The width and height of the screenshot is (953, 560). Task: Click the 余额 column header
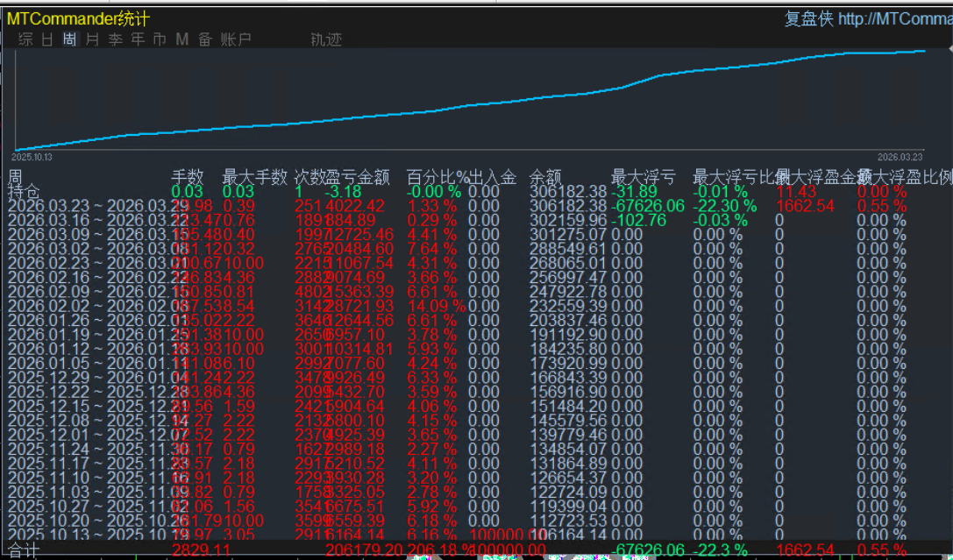tap(545, 177)
